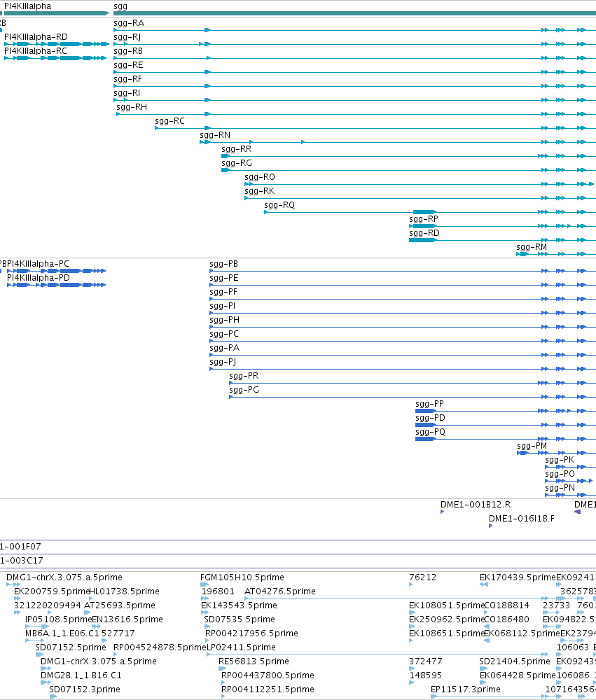Select transcript sgg-RJ

pos(127,37)
